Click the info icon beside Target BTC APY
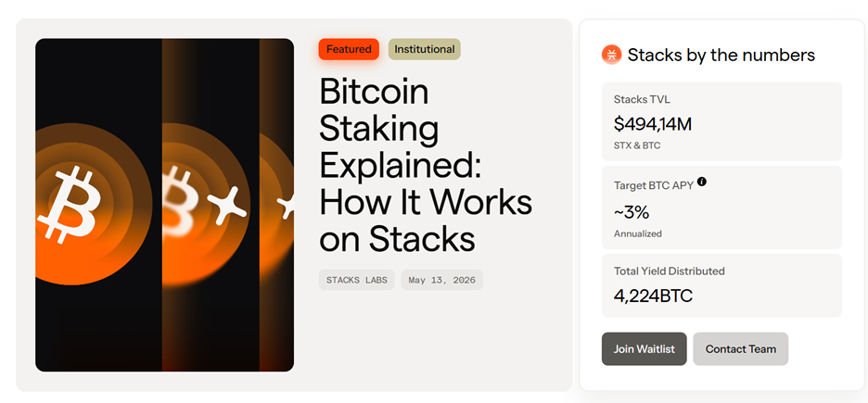 [x=702, y=182]
